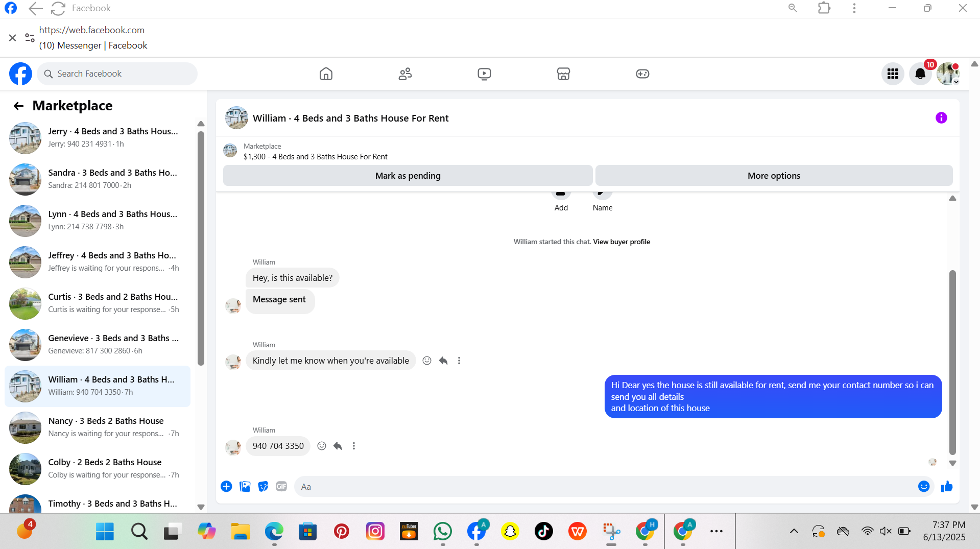Open WhatsApp from the taskbar
The height and width of the screenshot is (549, 980).
click(x=442, y=532)
